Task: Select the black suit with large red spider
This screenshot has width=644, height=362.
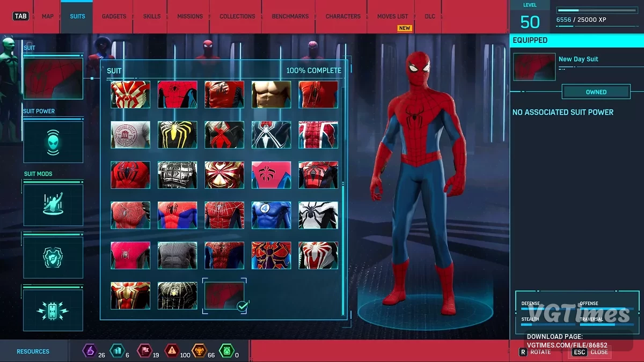Action: point(224,135)
